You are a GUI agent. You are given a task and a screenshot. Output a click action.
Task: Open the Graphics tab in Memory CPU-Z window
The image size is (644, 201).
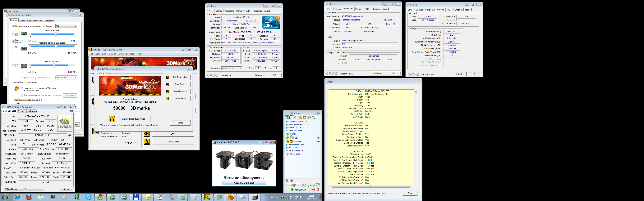coord(458,10)
